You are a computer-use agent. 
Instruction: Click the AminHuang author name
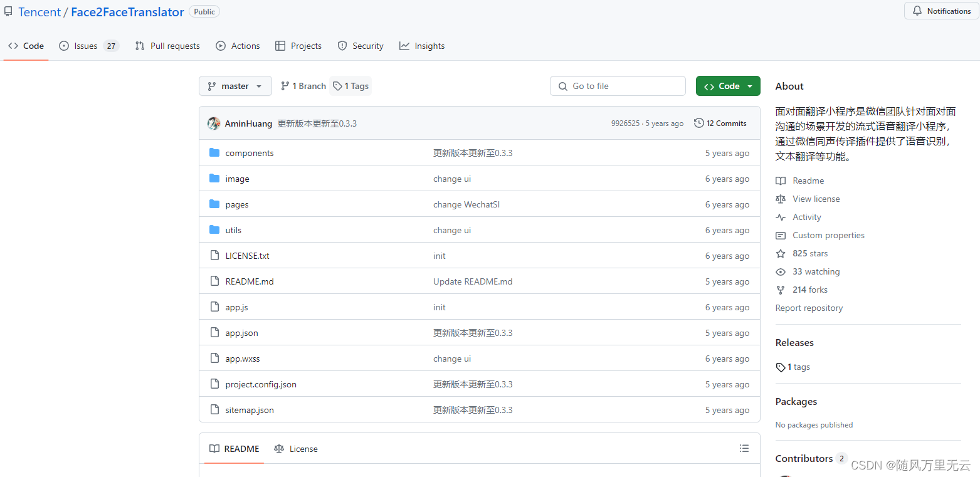[x=248, y=123]
